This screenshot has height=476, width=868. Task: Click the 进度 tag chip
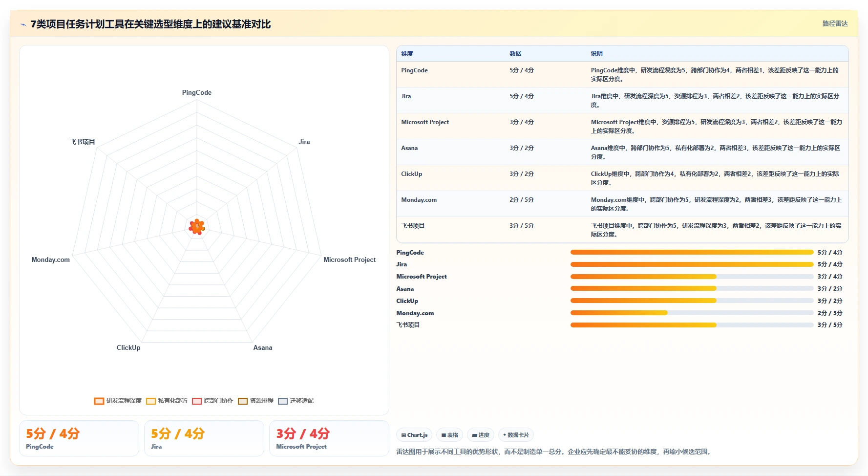pyautogui.click(x=481, y=435)
